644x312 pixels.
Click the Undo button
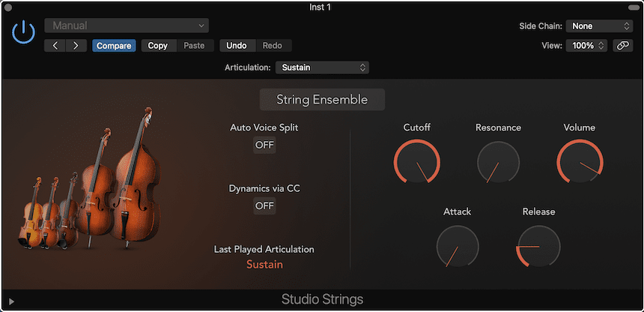(237, 46)
